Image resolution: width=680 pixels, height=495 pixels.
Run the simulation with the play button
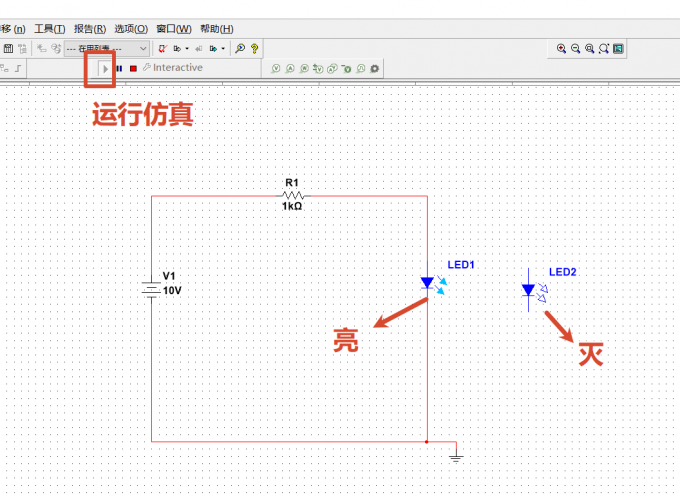(x=105, y=69)
